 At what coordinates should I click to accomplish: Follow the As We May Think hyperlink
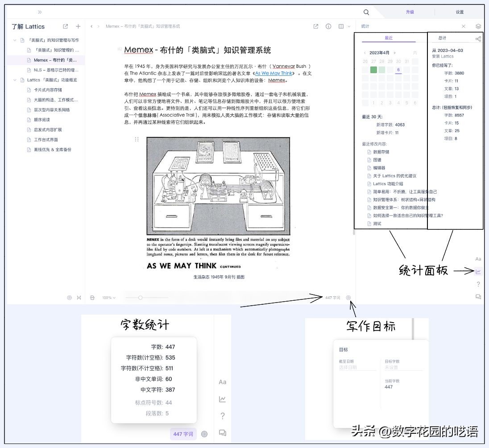coord(274,73)
